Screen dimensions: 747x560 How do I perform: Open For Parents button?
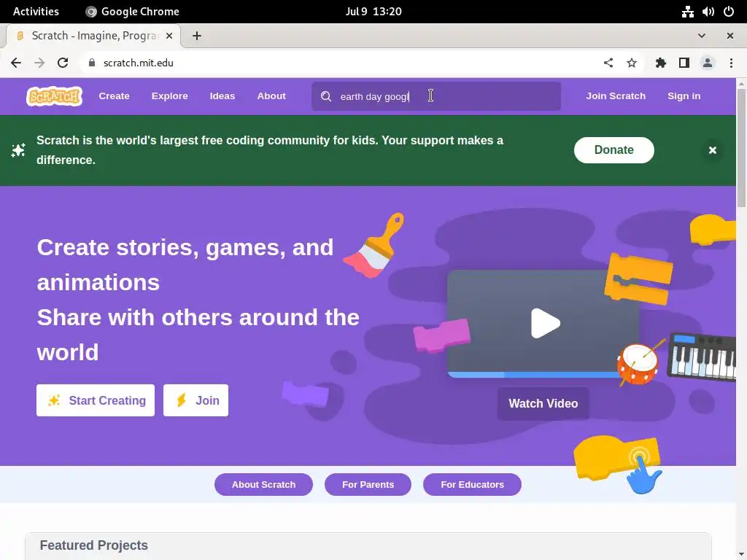(368, 485)
